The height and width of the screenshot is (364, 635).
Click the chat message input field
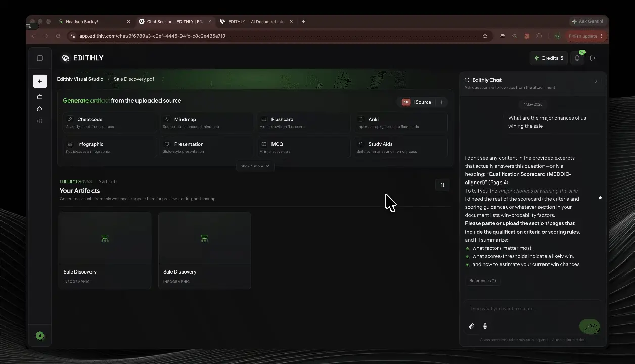(532, 309)
